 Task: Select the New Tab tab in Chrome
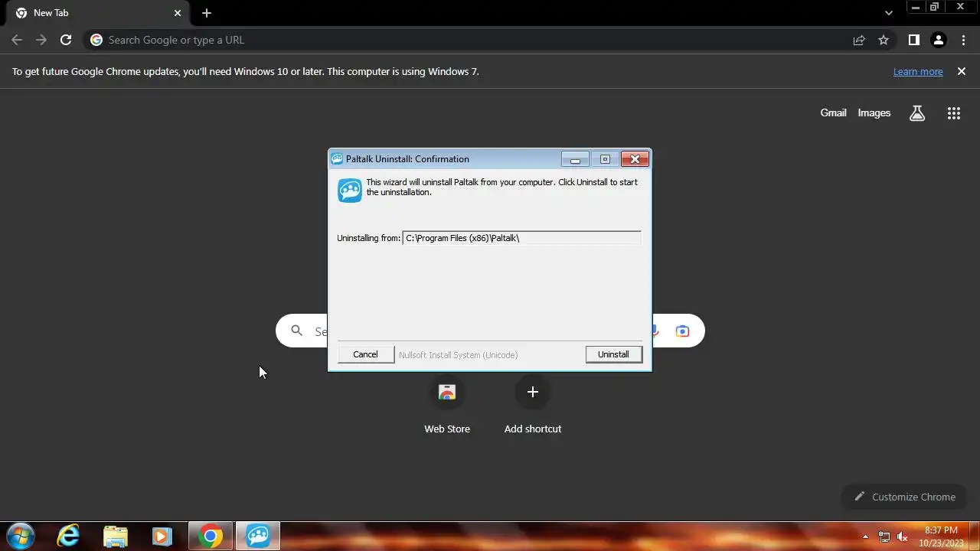click(99, 13)
